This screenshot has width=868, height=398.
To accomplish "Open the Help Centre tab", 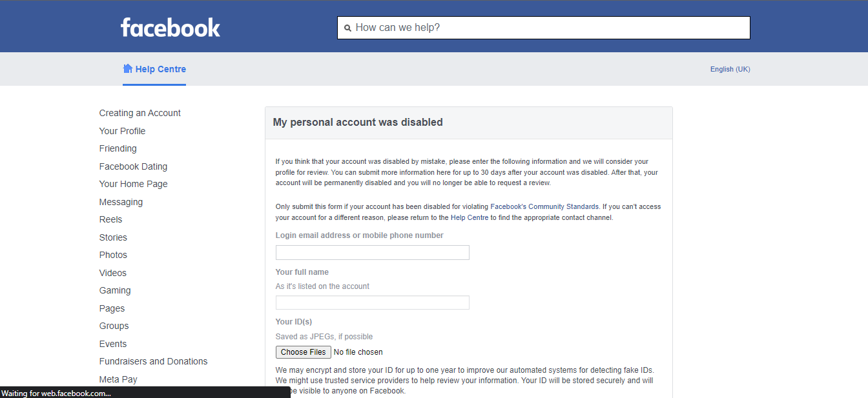I will click(x=160, y=69).
